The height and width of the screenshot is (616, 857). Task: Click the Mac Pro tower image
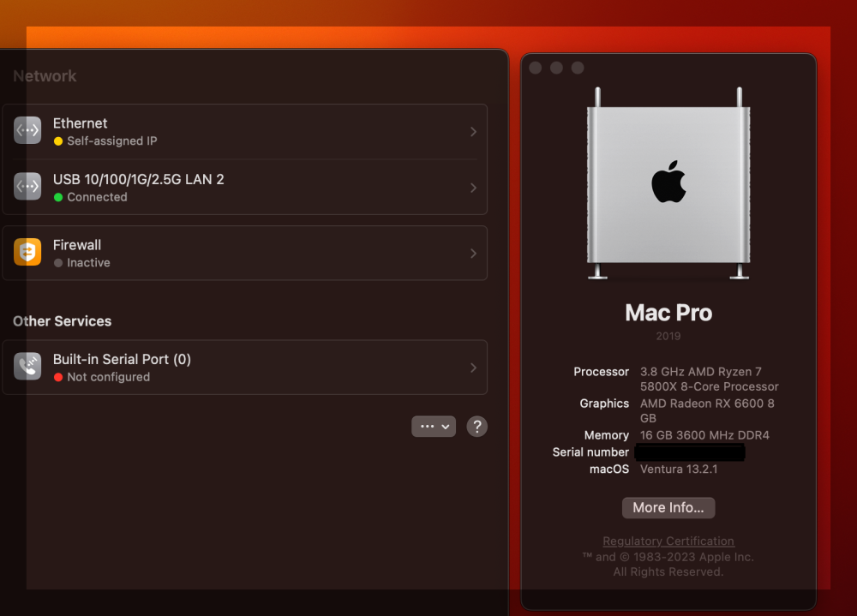click(x=668, y=183)
